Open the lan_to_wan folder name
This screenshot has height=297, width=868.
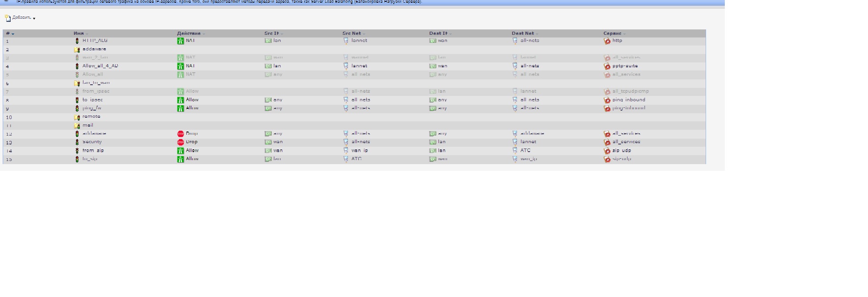point(96,82)
